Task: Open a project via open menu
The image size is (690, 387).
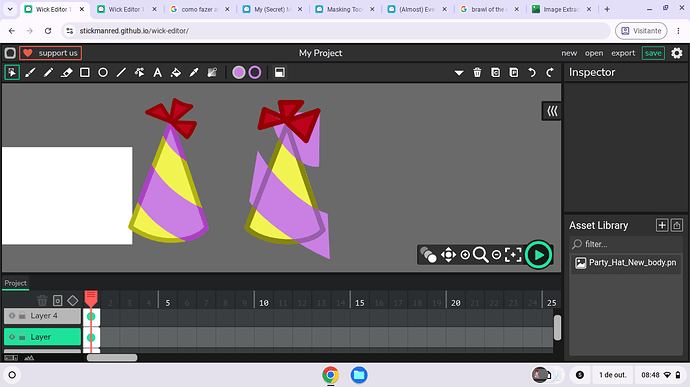Action: pos(594,53)
